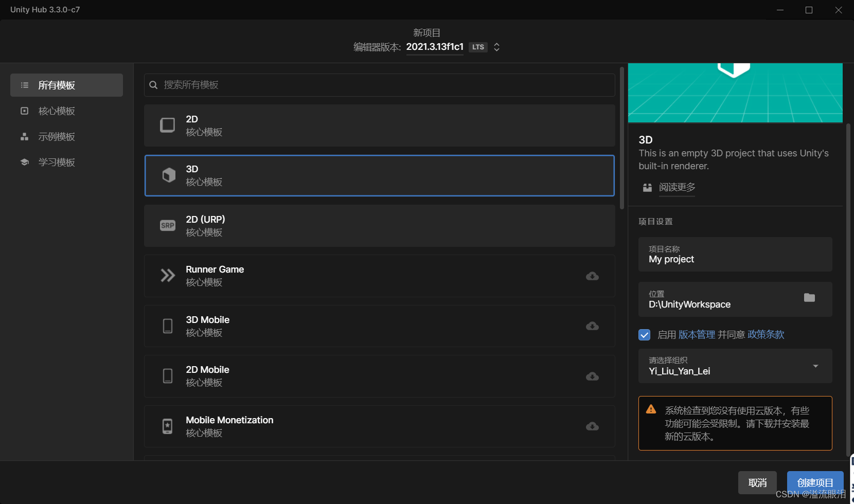The height and width of the screenshot is (504, 854).
Task: Browse location with the folder icon
Action: (809, 298)
